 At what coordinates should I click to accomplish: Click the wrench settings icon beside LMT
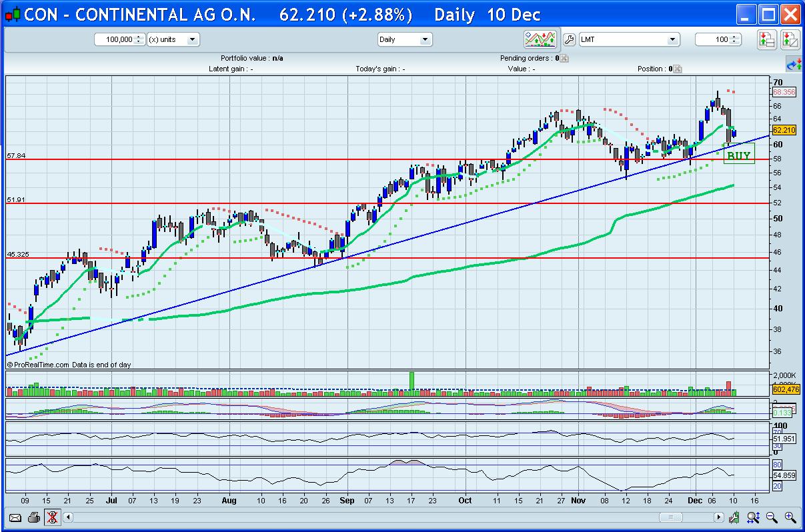point(569,39)
